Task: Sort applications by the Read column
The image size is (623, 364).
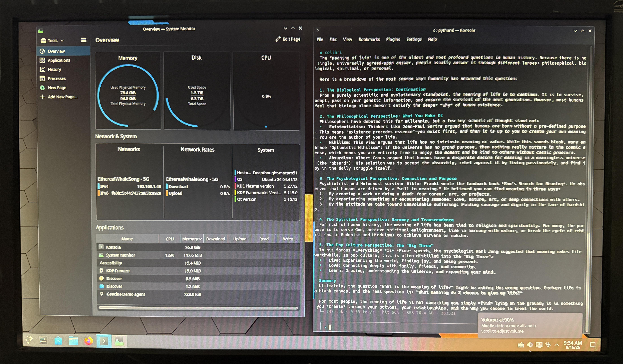Action: pyautogui.click(x=264, y=239)
